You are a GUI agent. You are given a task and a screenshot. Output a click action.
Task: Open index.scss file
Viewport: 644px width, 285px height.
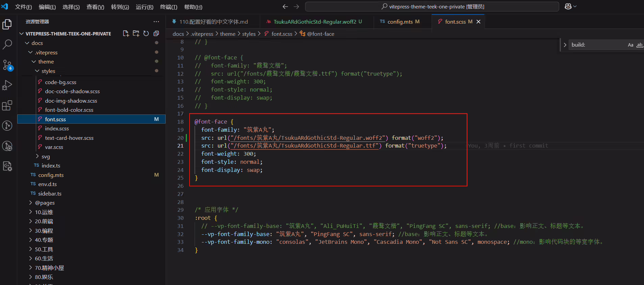[x=57, y=128]
